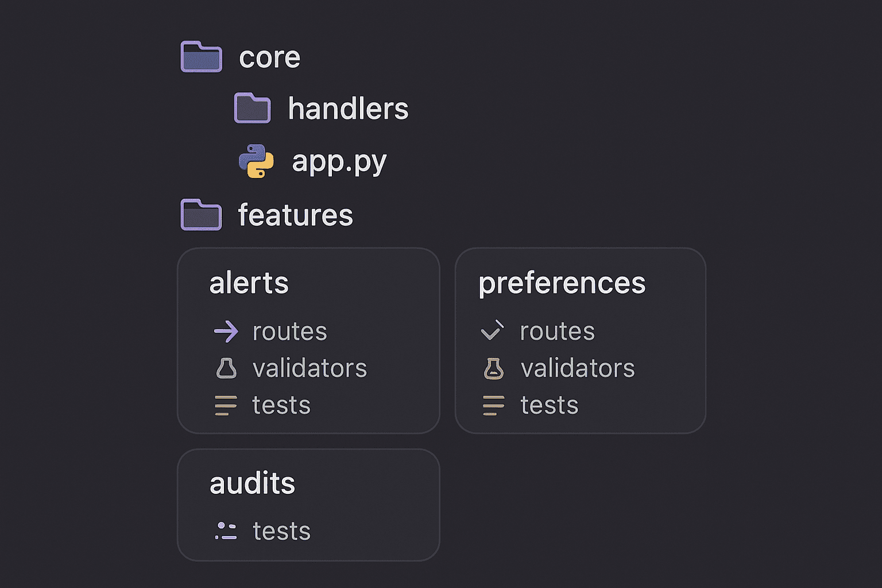
Task: Click the lines icon beside alerts tests
Action: point(226,405)
